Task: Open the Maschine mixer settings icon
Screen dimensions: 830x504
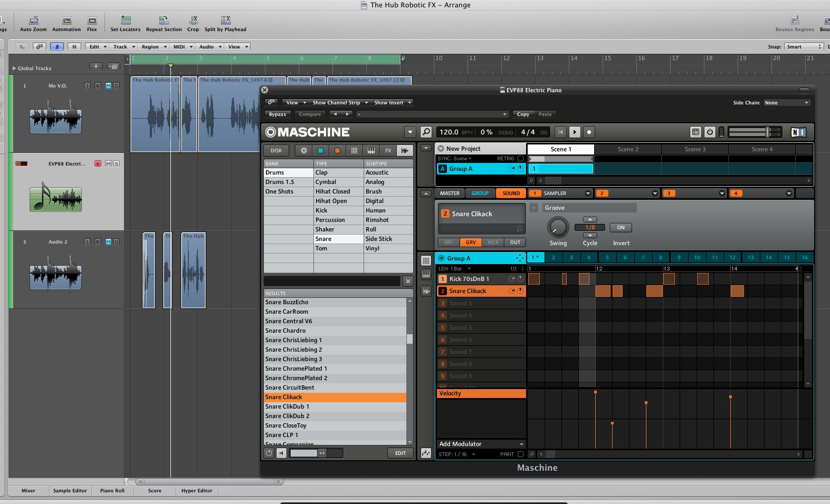Action: coord(695,132)
